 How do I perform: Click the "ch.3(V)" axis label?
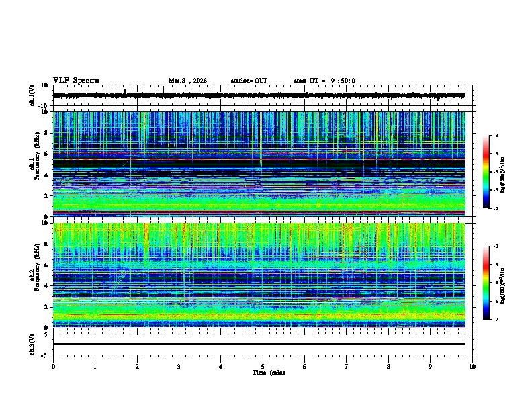pos(32,345)
